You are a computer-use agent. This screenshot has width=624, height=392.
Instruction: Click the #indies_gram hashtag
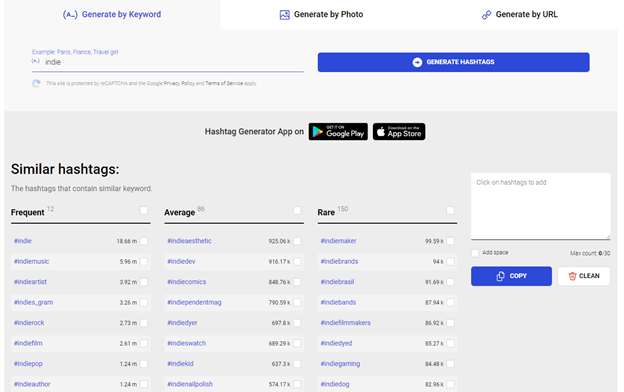pyautogui.click(x=33, y=302)
